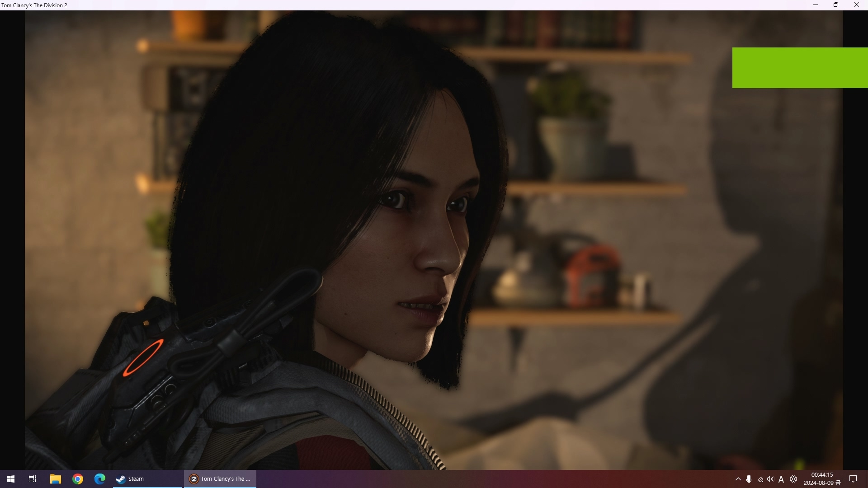
Task: Expand hidden system tray icons
Action: pos(738,479)
